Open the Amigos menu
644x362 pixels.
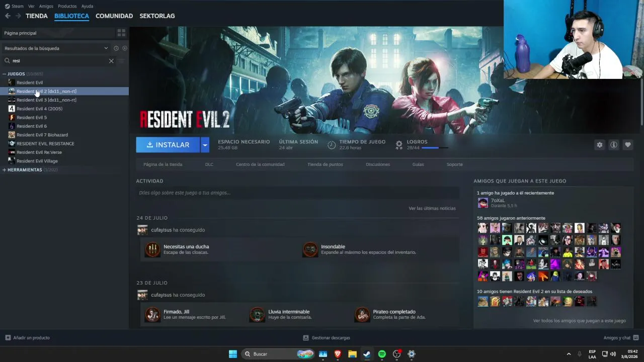click(x=46, y=6)
